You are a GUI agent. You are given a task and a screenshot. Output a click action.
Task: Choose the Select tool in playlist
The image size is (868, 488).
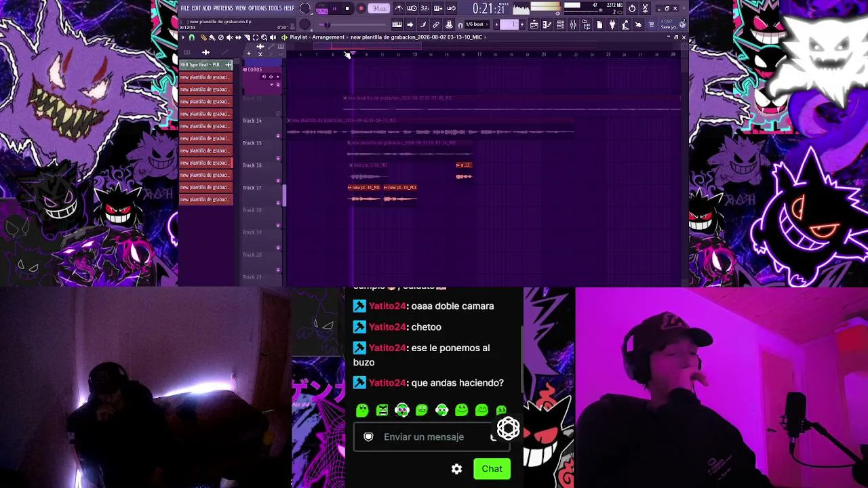click(x=256, y=37)
